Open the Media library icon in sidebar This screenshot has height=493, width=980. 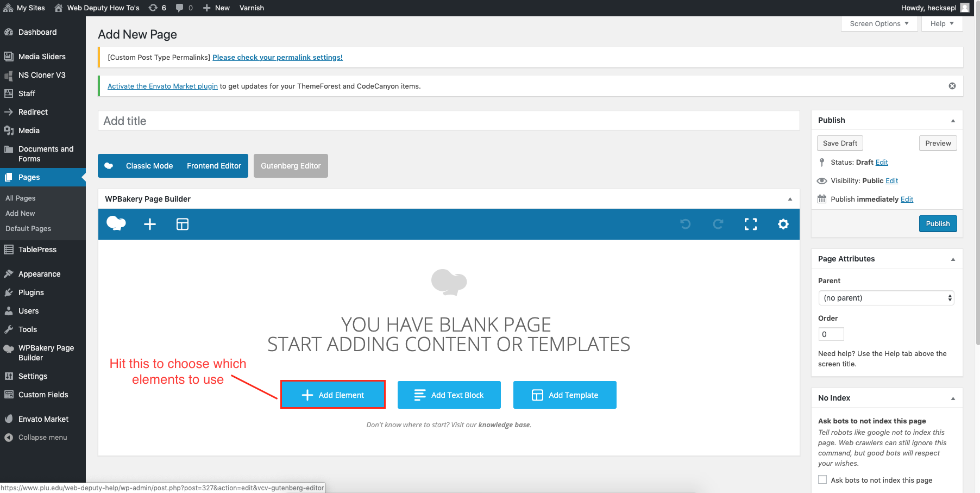9,130
